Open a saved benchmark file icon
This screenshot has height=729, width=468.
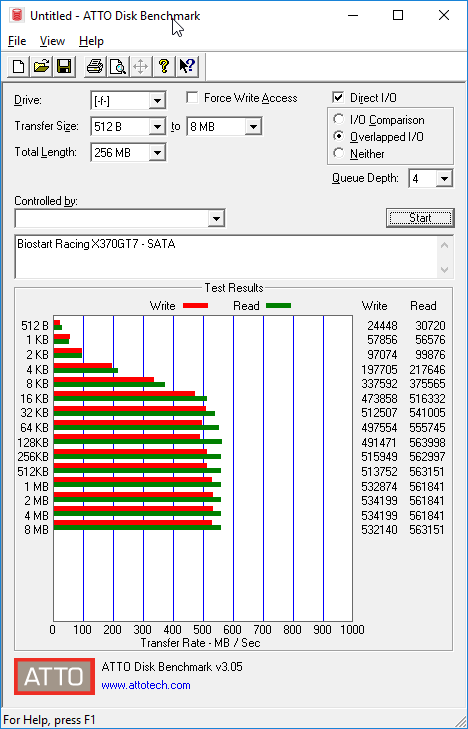coord(41,66)
